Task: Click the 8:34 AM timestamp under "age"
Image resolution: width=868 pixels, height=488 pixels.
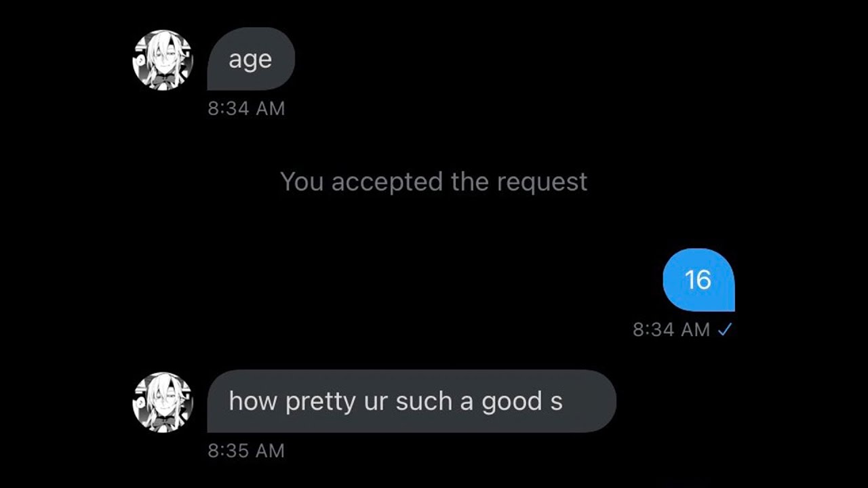Action: [x=247, y=108]
